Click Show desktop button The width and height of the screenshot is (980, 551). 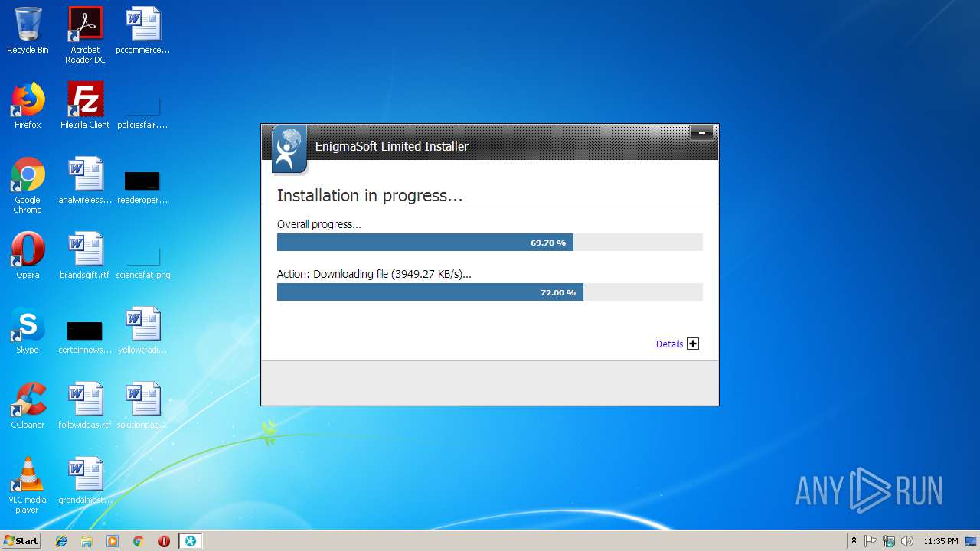[972, 541]
